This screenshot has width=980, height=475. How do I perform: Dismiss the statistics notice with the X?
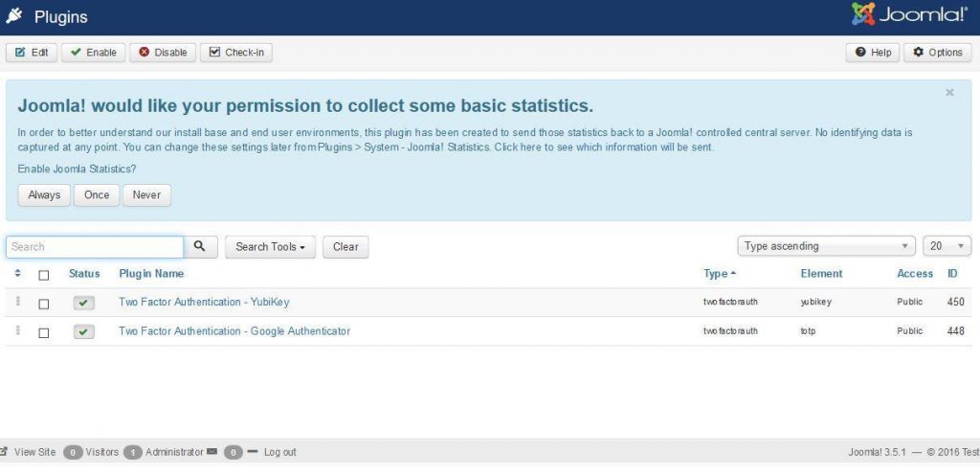click(949, 93)
